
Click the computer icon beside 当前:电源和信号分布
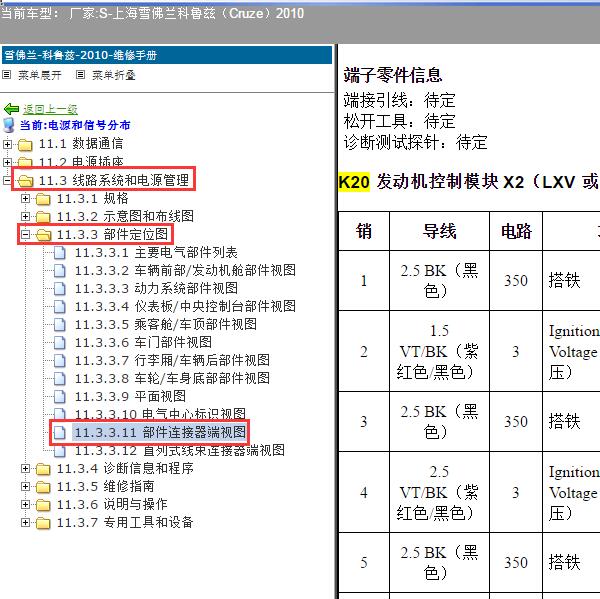[x=8, y=125]
